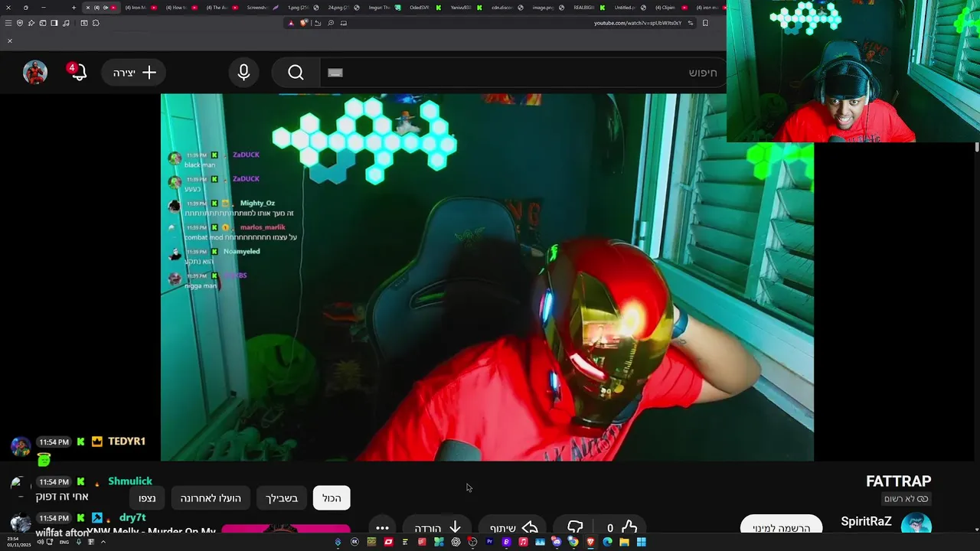Click the on-screen keyboard icon in search

click(x=335, y=73)
